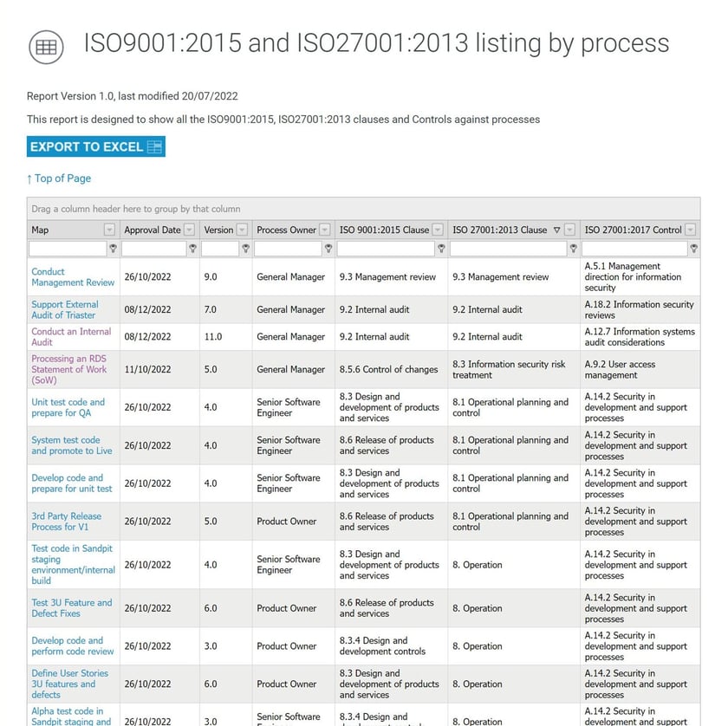Click the filter icon under ISO 27001:2017 Control
Image resolution: width=728 pixels, height=726 pixels.
pyautogui.click(x=693, y=249)
